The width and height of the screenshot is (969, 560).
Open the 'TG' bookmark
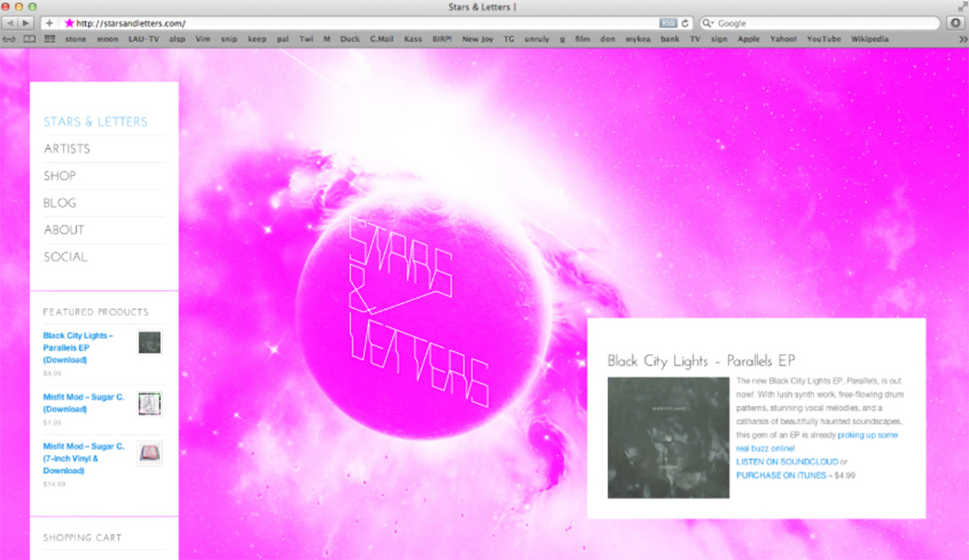tap(509, 39)
